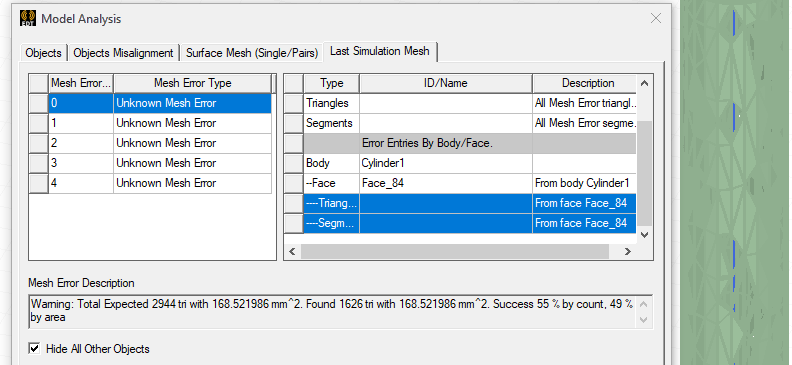Close the Model Analysis dialog
Image resolution: width=792 pixels, height=365 pixels.
coord(656,19)
